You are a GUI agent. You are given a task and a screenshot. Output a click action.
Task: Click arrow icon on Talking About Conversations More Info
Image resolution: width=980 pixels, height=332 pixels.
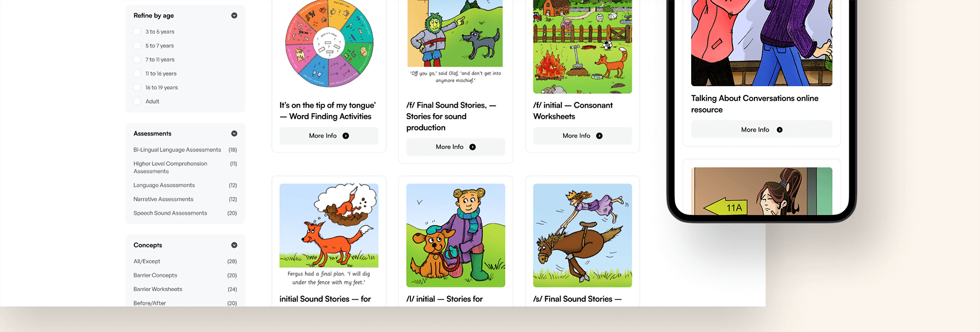pyautogui.click(x=779, y=130)
